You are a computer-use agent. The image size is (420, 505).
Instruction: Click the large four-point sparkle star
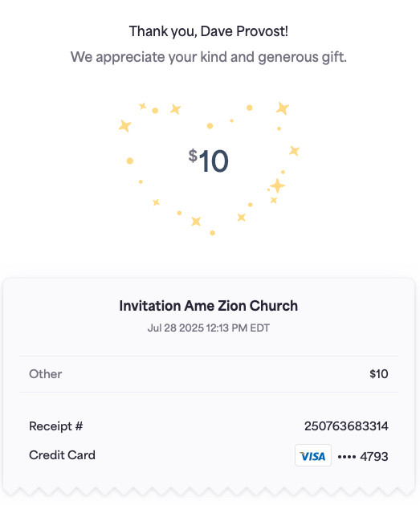tap(277, 185)
